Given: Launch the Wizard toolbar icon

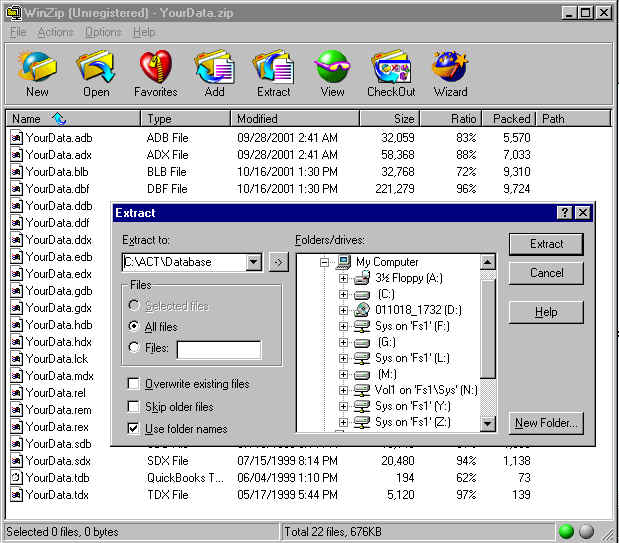Looking at the screenshot, I should point(450,66).
